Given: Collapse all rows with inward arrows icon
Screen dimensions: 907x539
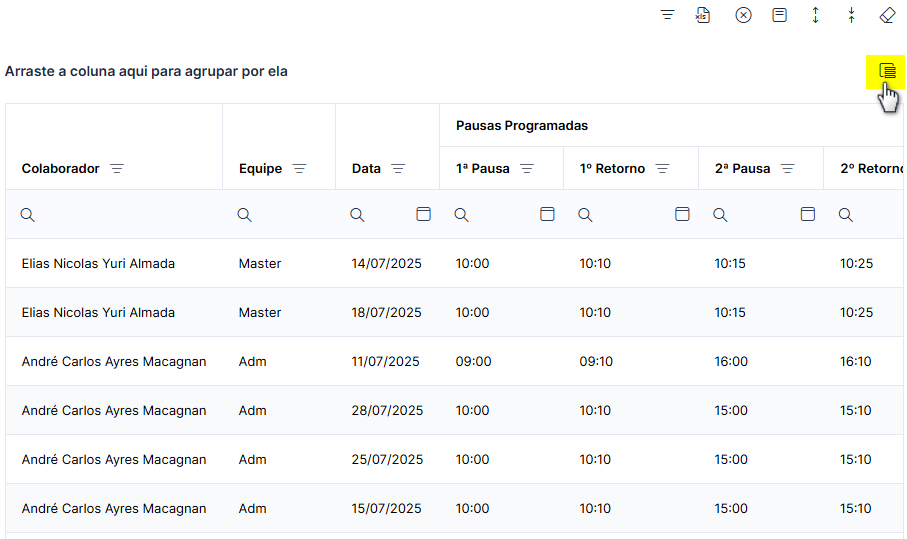Looking at the screenshot, I should click(x=851, y=15).
